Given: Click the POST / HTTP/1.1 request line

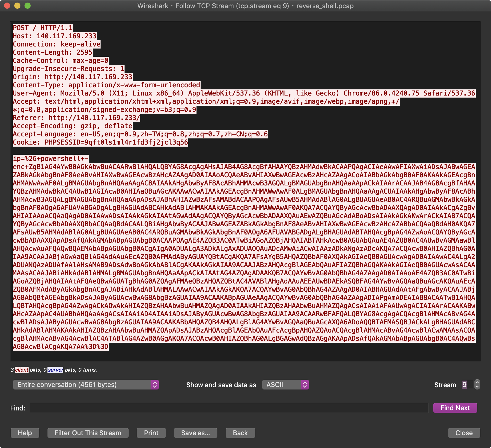Looking at the screenshot, I should (43, 28).
